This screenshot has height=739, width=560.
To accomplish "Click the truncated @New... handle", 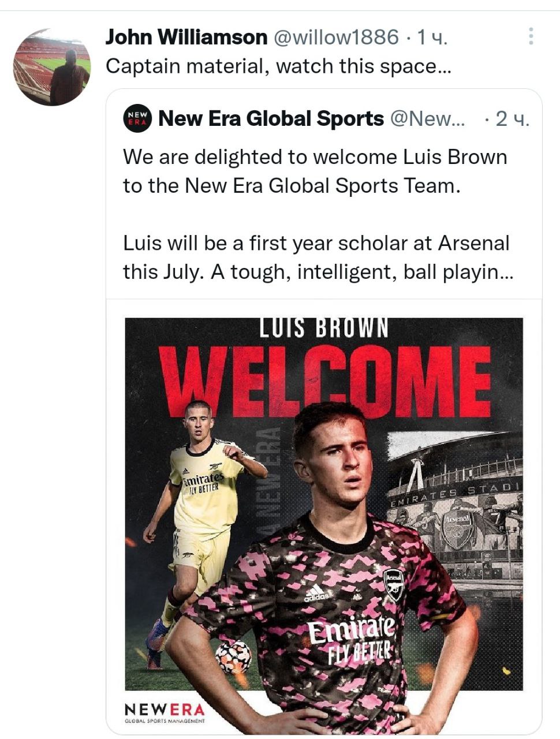I will [428, 118].
